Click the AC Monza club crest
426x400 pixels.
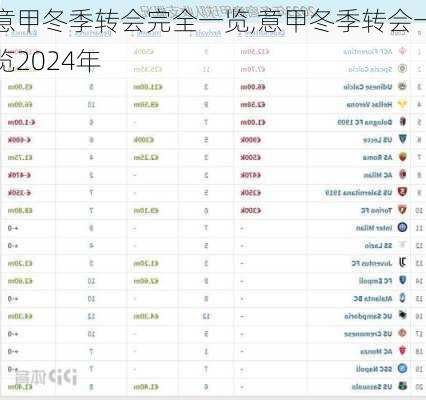[x=403, y=351]
